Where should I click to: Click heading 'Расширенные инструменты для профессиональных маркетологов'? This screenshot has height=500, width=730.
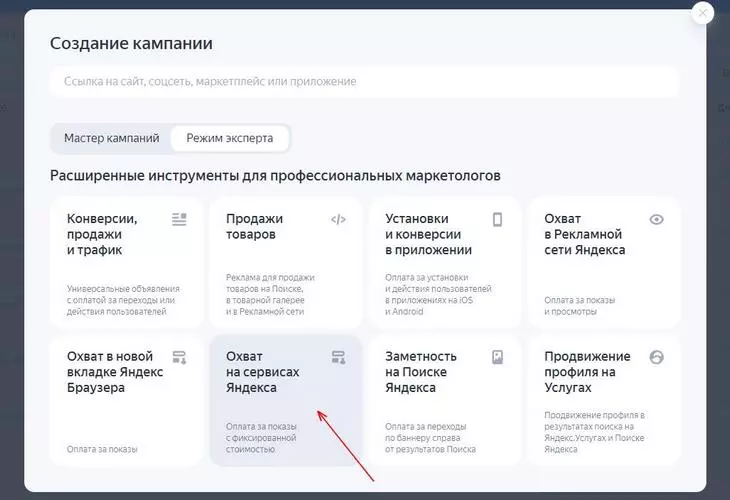pyautogui.click(x=275, y=176)
